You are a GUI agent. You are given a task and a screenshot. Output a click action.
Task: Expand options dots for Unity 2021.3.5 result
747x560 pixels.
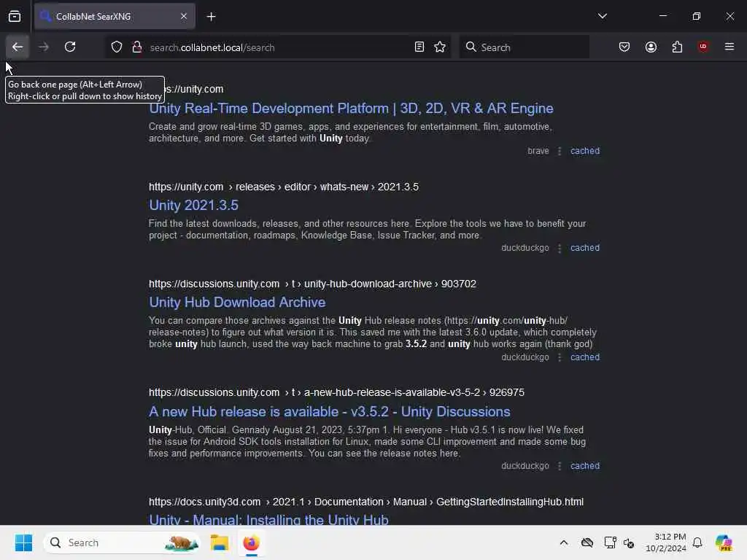pos(560,248)
